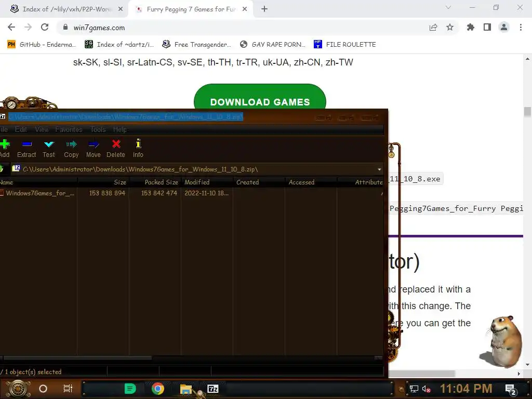532x399 pixels.
Task: Open FILE ROULETTE bookmark
Action: (345, 45)
